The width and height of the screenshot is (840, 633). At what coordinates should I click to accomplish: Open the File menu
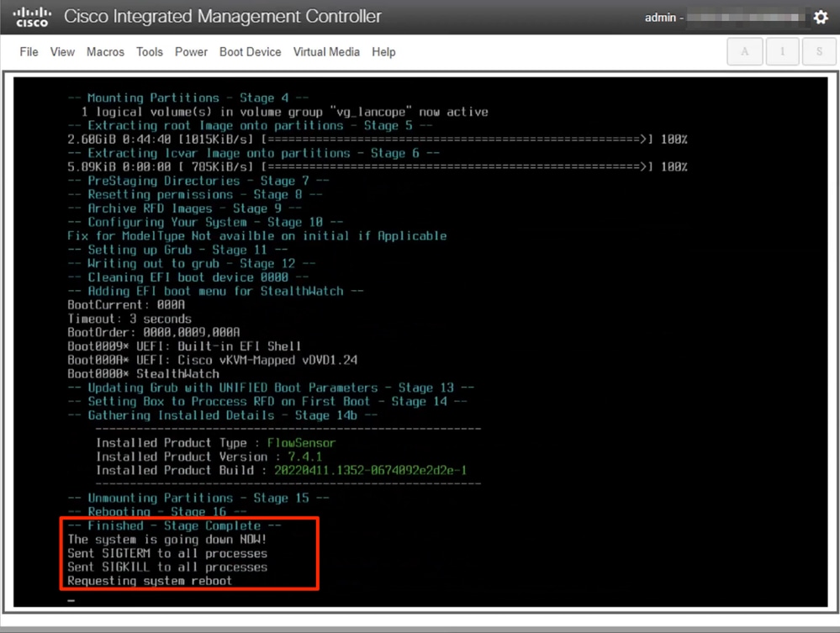coord(29,52)
